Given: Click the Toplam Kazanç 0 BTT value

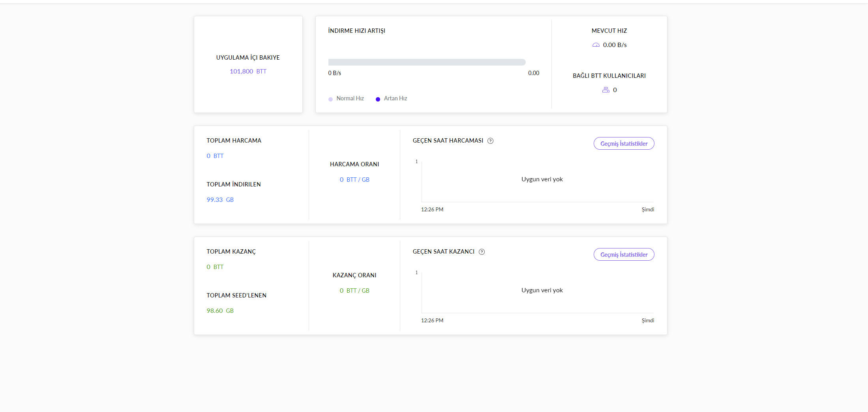Looking at the screenshot, I should (x=215, y=267).
